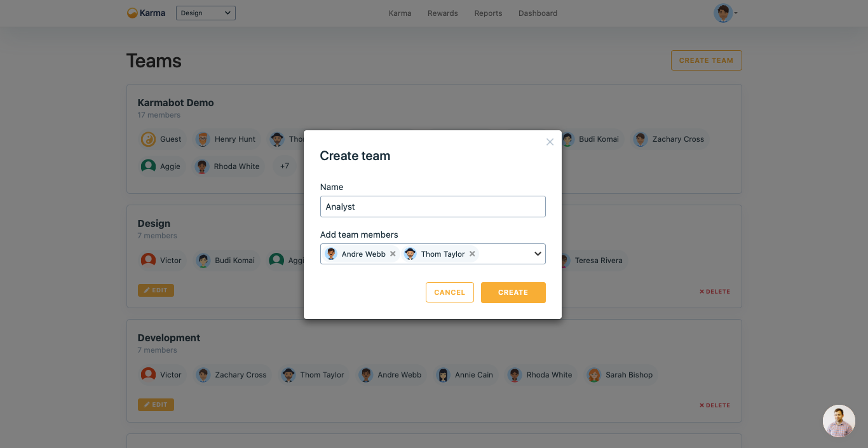Click the Name field containing Analyst
868x448 pixels.
click(433, 207)
